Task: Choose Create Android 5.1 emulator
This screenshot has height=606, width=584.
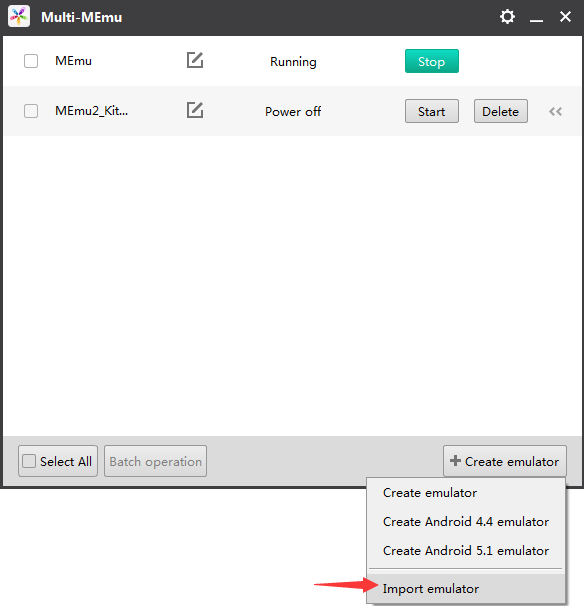Action: pos(466,551)
